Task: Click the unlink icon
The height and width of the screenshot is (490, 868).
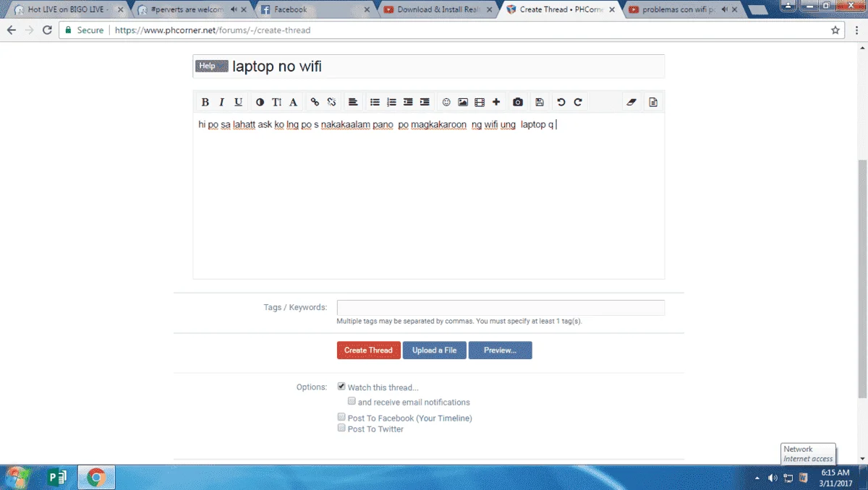Action: pos(331,102)
